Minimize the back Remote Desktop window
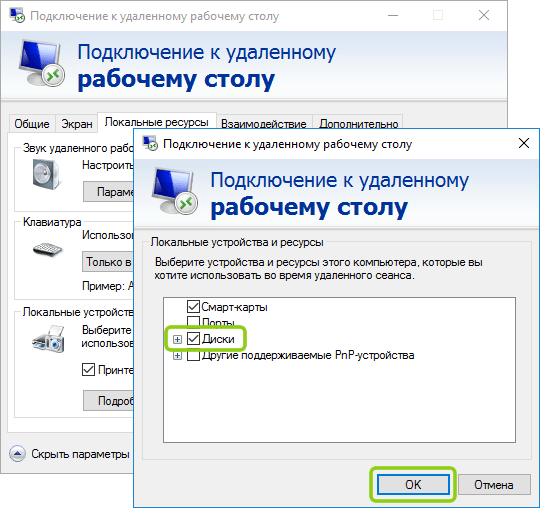540x508 pixels. pyautogui.click(x=393, y=15)
